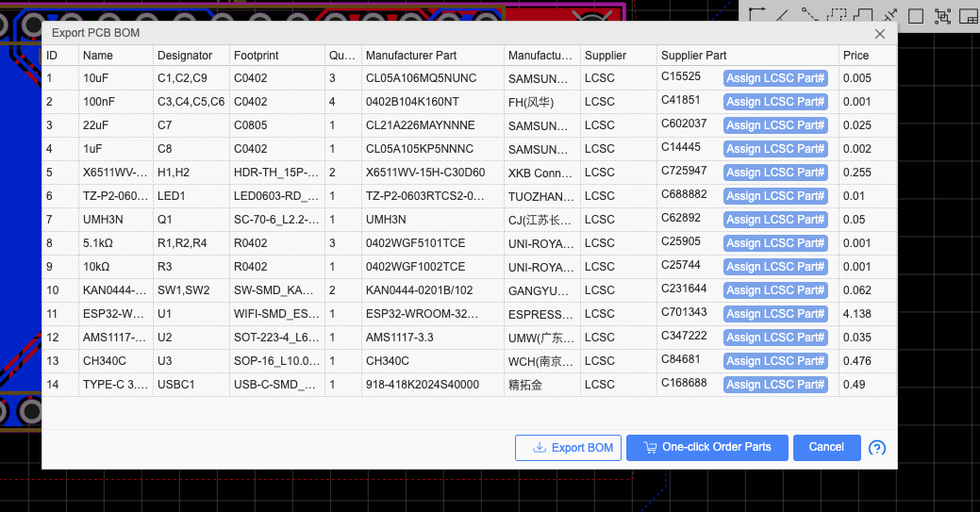
Task: Click One-click Order Parts button
Action: 706,448
